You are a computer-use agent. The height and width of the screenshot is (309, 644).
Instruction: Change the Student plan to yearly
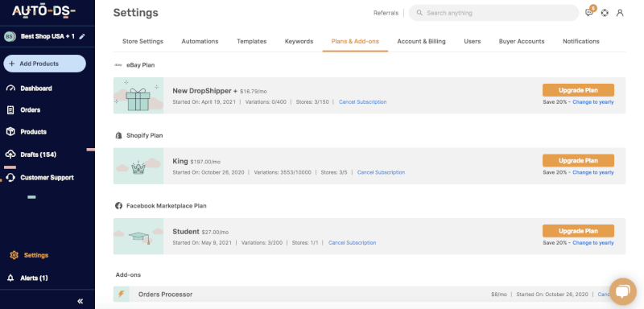(x=593, y=243)
